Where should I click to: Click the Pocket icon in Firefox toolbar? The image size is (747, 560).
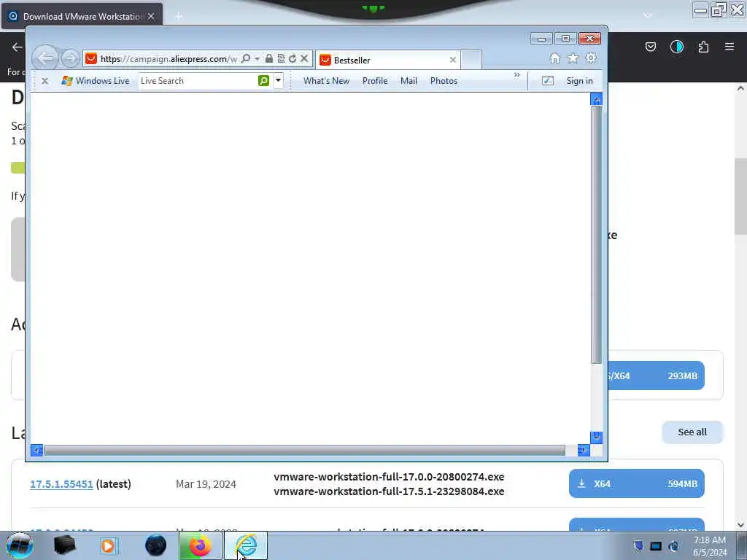651,47
